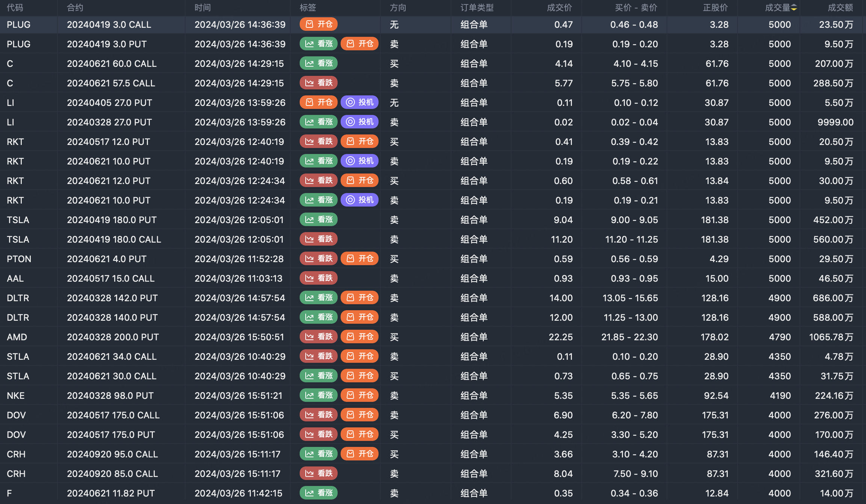Click the 看涨 tag in the TSLA 180.0 PUT row

pos(318,220)
